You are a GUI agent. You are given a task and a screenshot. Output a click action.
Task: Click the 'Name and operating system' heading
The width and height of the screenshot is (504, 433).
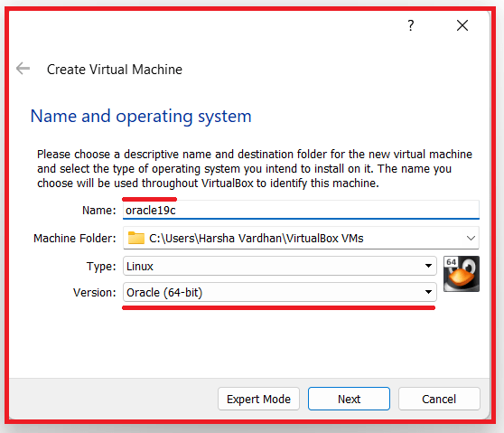click(141, 117)
